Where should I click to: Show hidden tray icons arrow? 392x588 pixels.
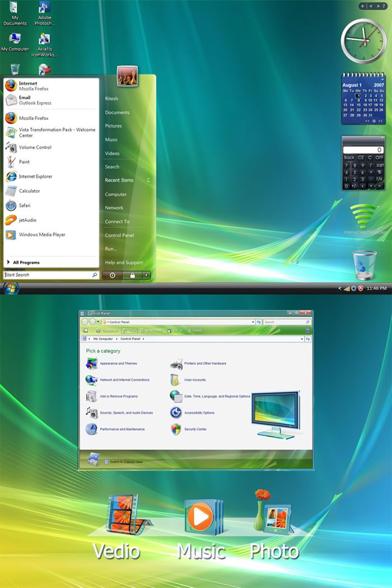point(340,288)
